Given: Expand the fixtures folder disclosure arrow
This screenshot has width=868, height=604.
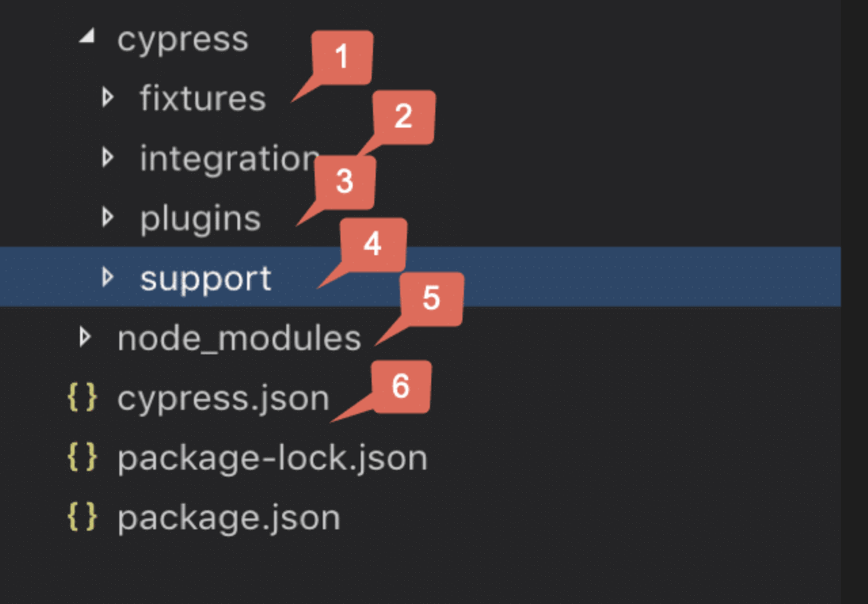Looking at the screenshot, I should (x=108, y=97).
